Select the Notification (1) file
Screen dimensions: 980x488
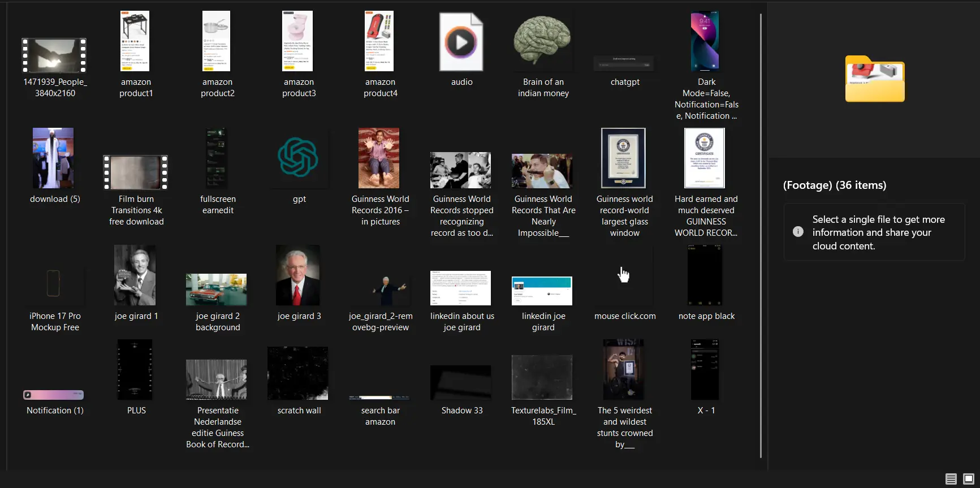54,395
